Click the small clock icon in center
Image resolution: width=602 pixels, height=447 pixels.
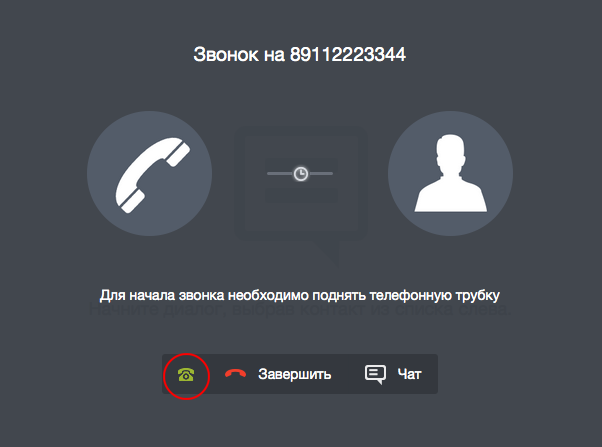coord(301,174)
